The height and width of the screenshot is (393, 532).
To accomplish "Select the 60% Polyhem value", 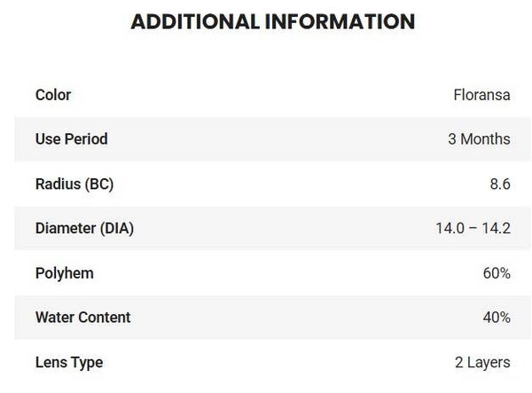I will click(x=497, y=273).
